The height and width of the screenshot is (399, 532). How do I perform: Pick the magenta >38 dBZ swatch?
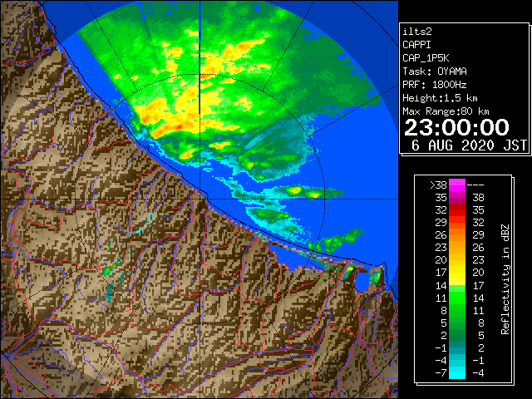pyautogui.click(x=457, y=185)
